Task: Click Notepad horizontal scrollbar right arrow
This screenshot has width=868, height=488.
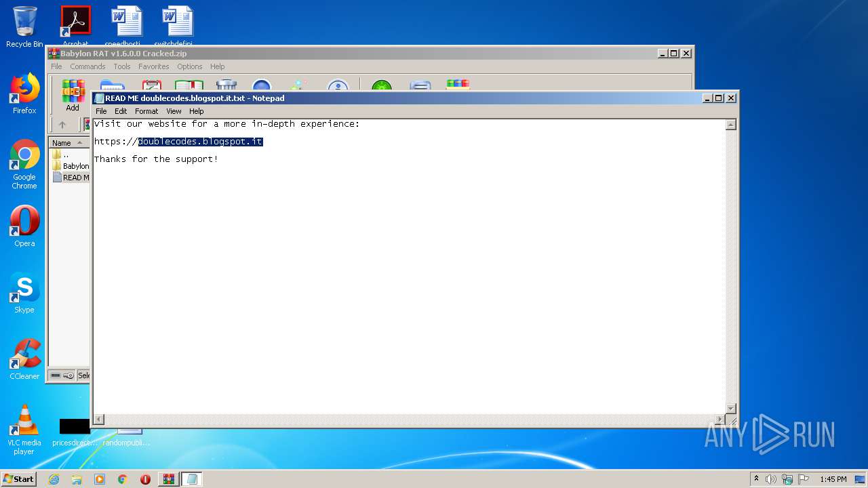Action: point(720,420)
